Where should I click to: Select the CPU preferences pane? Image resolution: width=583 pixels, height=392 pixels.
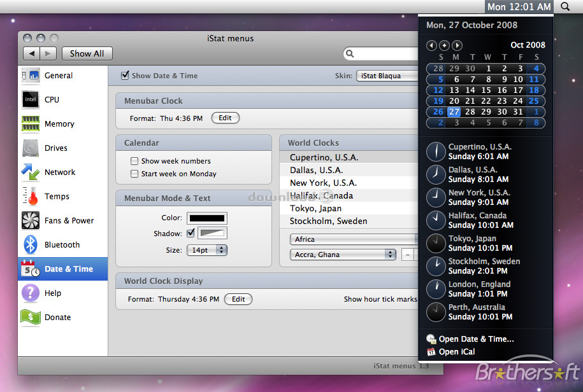(x=51, y=100)
